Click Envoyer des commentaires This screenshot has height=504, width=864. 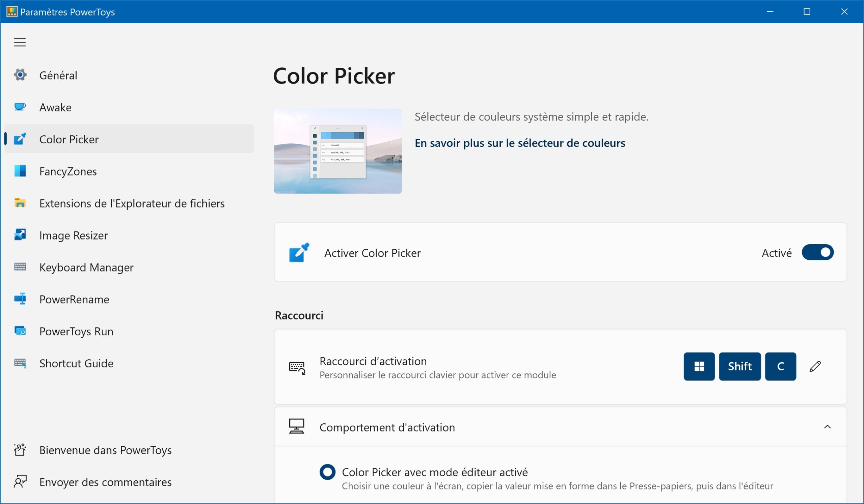tap(129, 482)
